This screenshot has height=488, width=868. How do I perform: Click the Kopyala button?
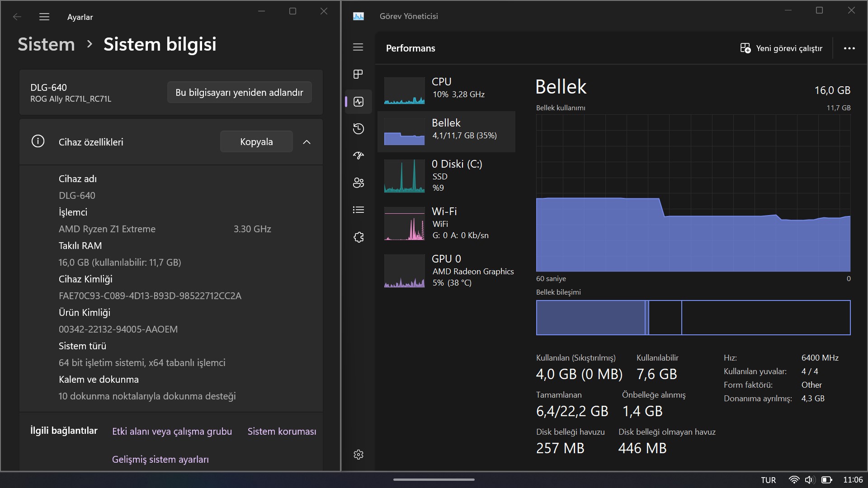(256, 142)
